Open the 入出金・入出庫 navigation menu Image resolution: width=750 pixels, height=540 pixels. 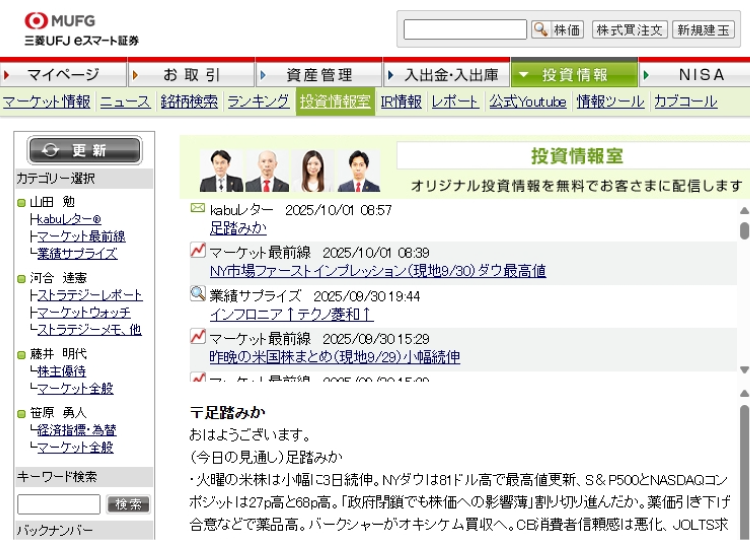449,75
